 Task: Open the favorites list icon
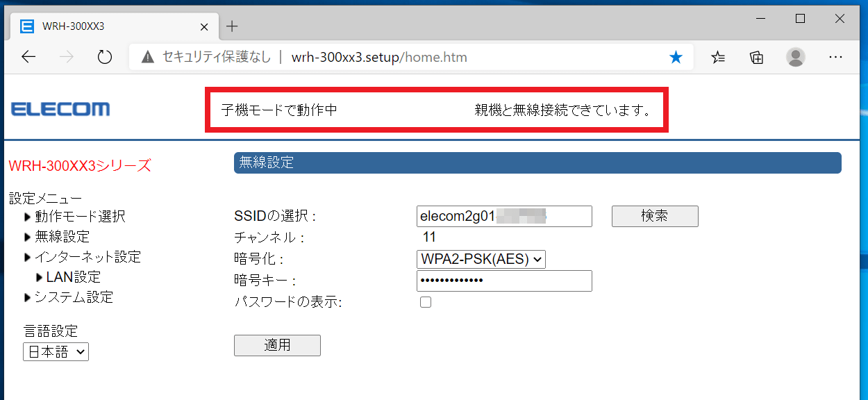718,57
